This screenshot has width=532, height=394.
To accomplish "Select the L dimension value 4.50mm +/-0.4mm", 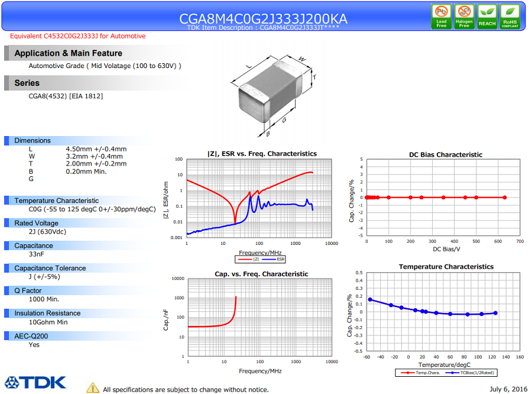I will pos(96,149).
